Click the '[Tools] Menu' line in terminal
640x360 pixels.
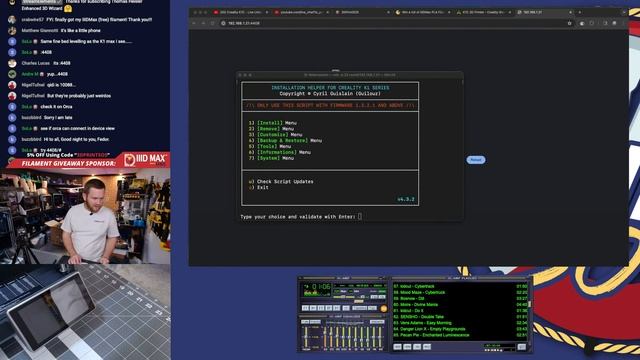click(270, 146)
